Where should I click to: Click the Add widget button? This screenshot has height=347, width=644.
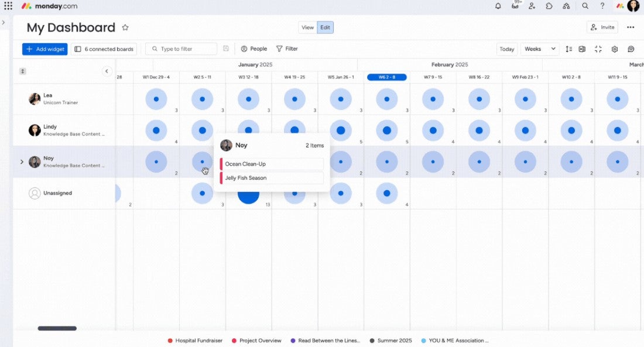pos(45,49)
